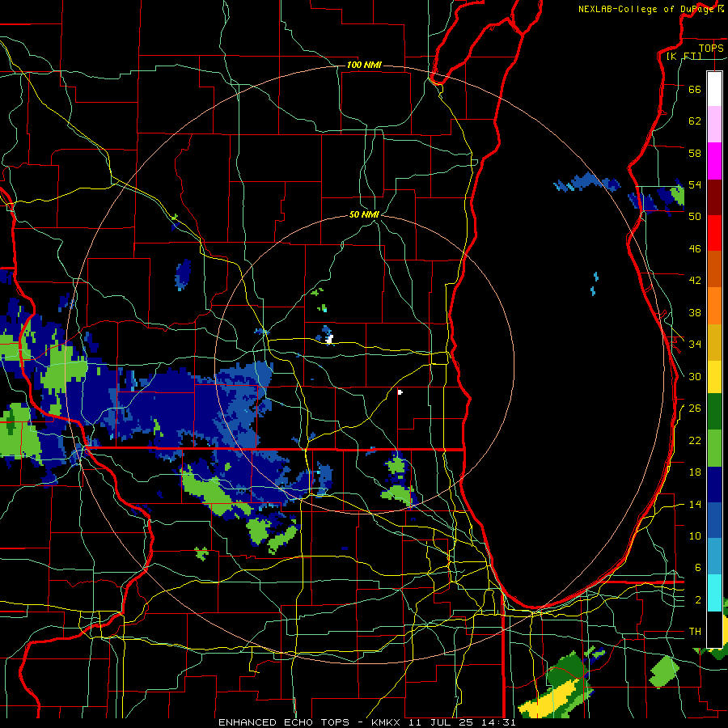Screen dimensions: 728x728
Task: Select the dark orange legend swatch
Action: coord(714,269)
